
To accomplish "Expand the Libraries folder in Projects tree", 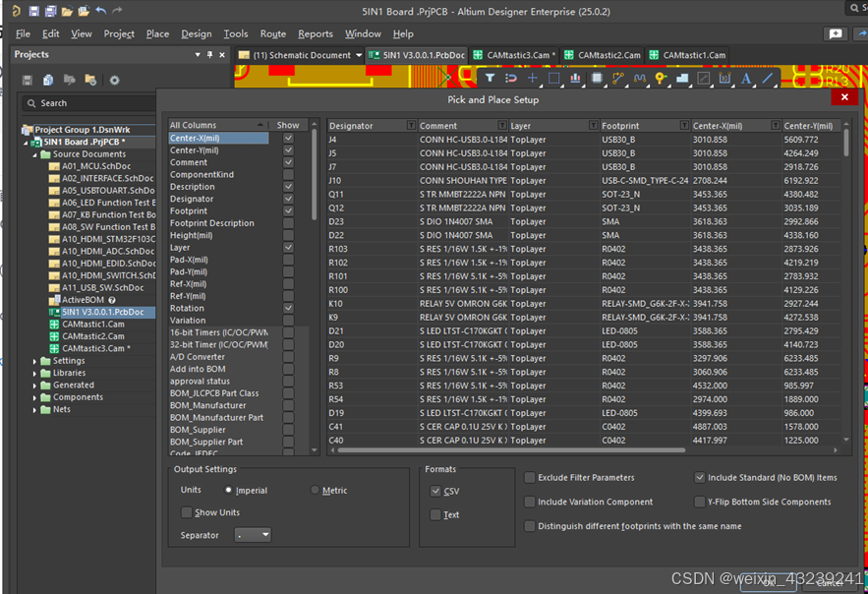I will (34, 373).
